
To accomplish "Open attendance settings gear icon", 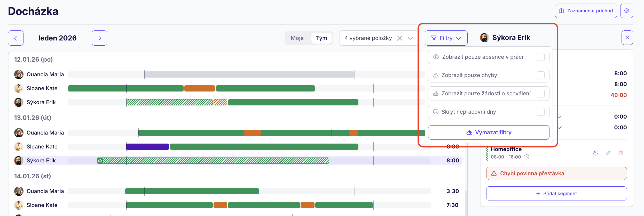I will click(x=626, y=11).
